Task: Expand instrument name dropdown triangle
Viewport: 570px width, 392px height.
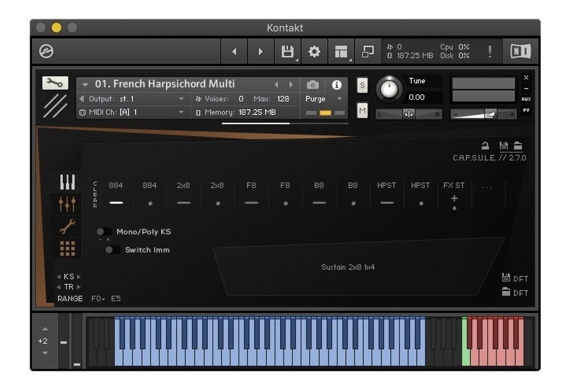Action: click(85, 85)
